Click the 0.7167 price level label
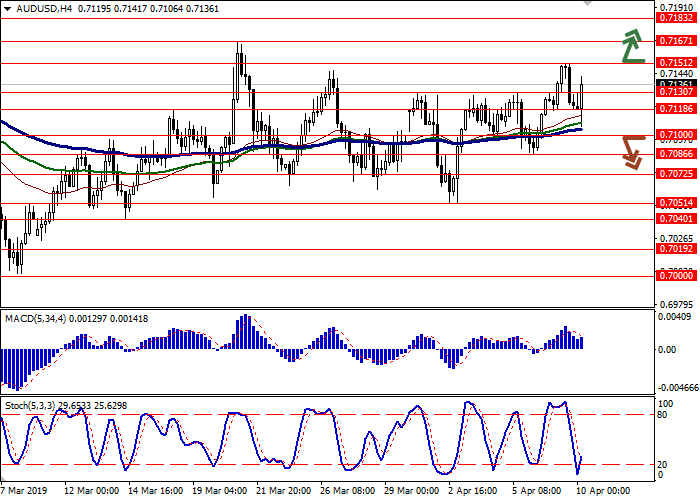This screenshot has height=500, width=700. pyautogui.click(x=677, y=41)
